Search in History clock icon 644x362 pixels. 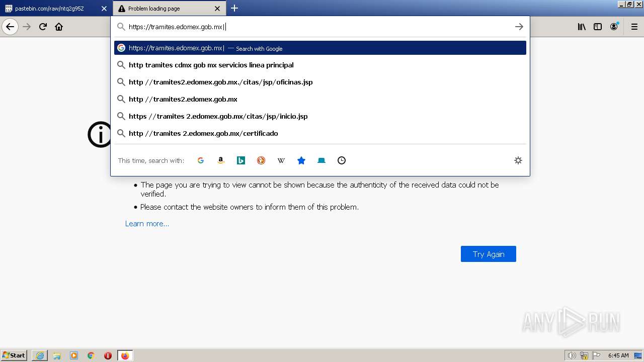coord(342,160)
